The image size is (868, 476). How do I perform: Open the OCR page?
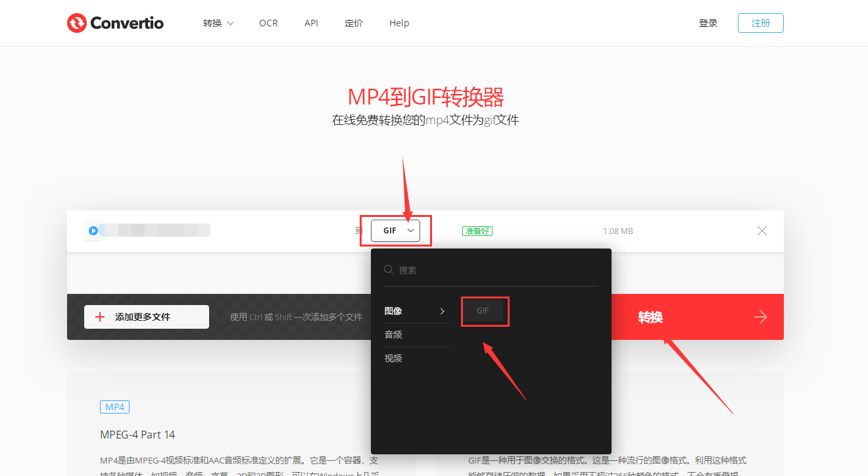pos(268,23)
